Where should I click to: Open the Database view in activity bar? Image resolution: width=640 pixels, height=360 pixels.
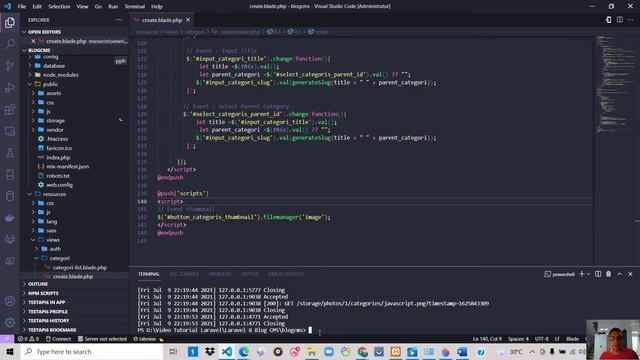(10, 196)
